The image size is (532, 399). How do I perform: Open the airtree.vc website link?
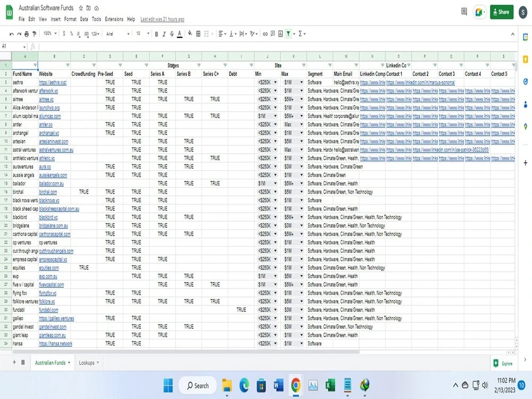[46, 99]
